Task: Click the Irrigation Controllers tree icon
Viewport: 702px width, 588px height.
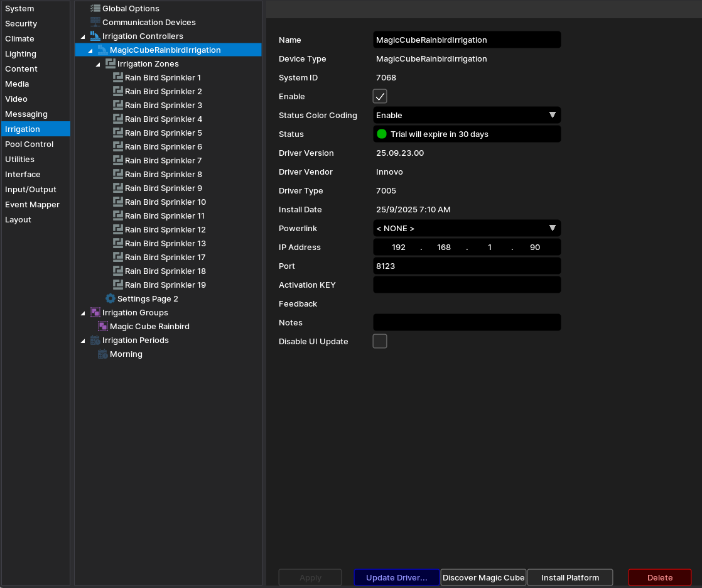Action: pos(95,36)
